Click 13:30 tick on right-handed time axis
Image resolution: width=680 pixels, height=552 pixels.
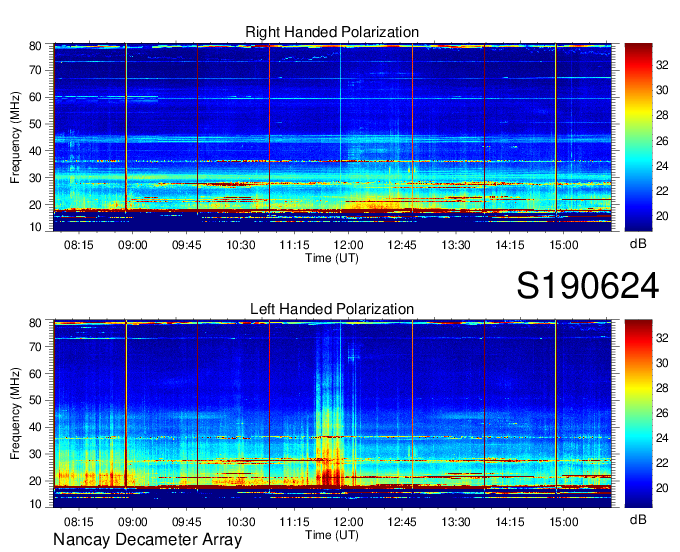(x=456, y=245)
